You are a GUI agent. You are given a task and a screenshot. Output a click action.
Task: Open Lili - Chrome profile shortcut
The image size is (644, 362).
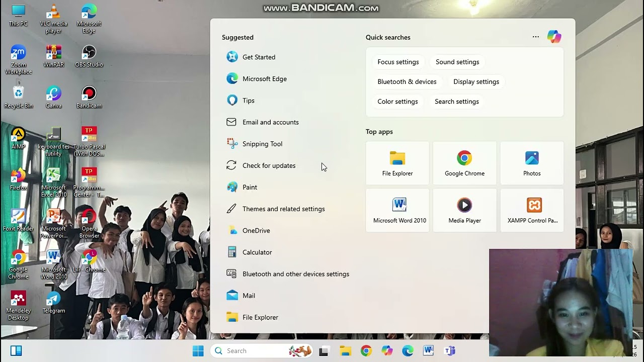(x=89, y=261)
